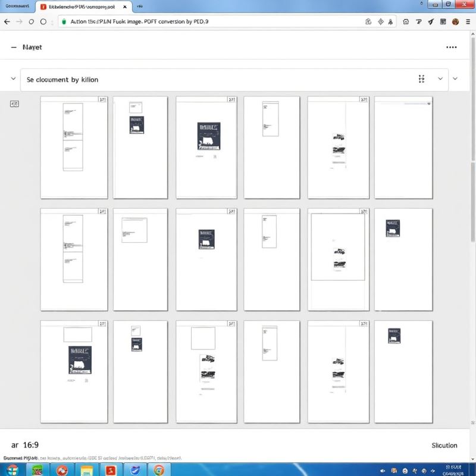Click badge on first middle-row thumbnail
The height and width of the screenshot is (476, 476).
click(x=102, y=211)
